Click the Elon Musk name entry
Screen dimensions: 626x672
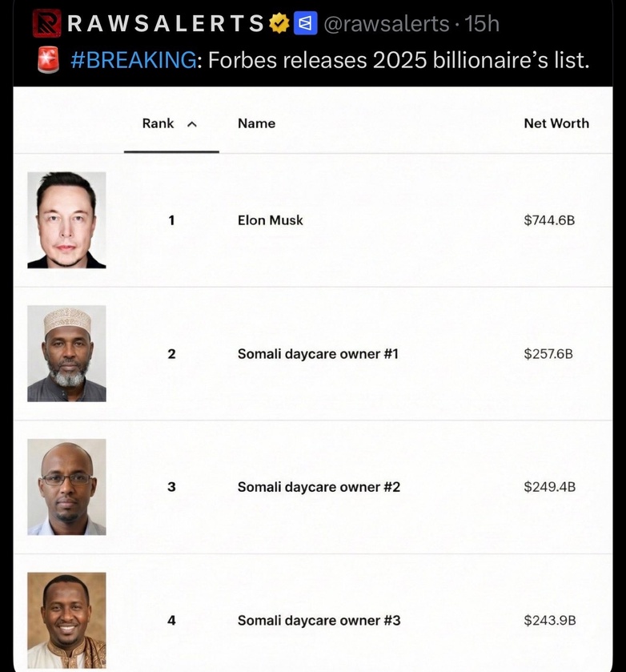[270, 220]
